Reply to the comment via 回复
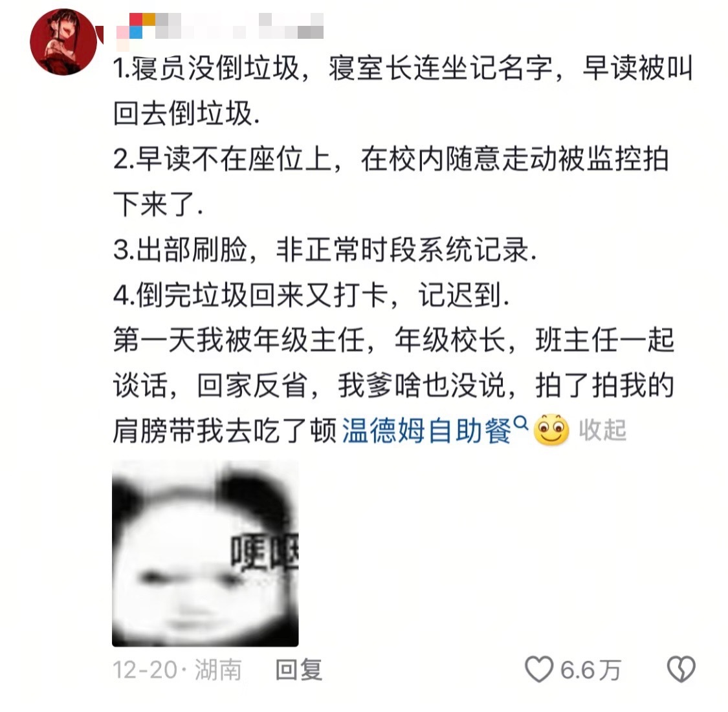This screenshot has width=728, height=712. click(x=299, y=669)
